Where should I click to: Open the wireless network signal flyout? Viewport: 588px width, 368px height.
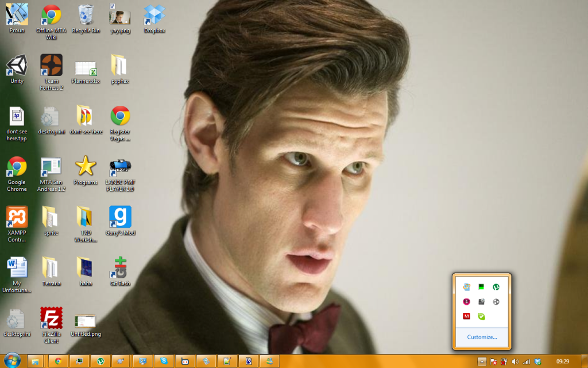(526, 361)
